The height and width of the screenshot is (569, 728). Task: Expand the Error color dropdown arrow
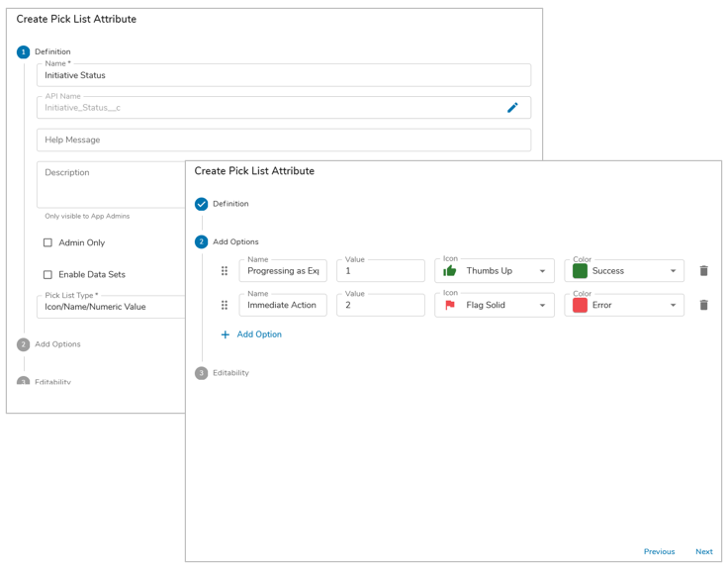[673, 306]
